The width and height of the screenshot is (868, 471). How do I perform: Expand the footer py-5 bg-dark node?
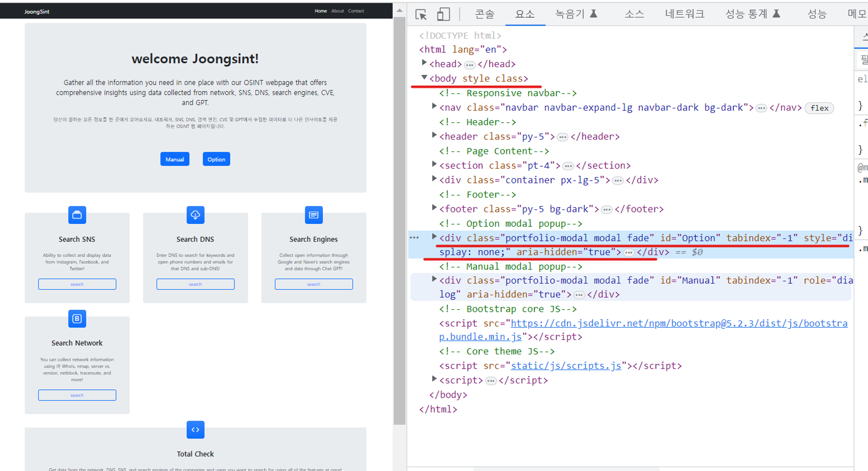click(434, 208)
